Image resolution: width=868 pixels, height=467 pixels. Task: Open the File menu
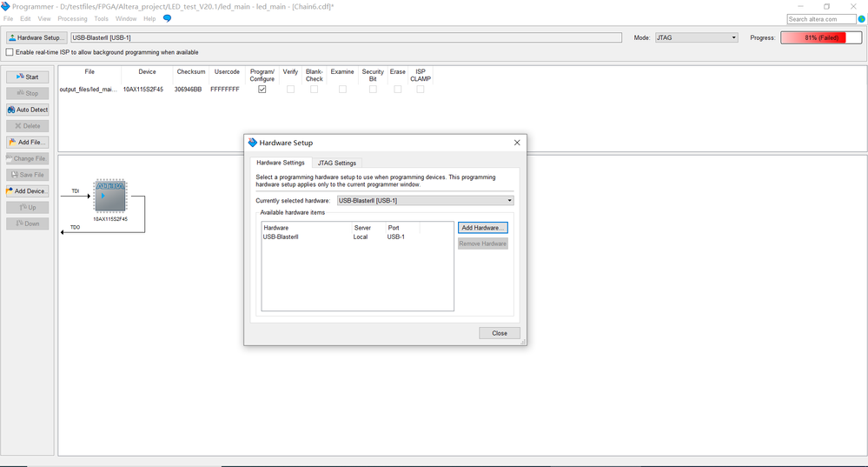click(9, 19)
